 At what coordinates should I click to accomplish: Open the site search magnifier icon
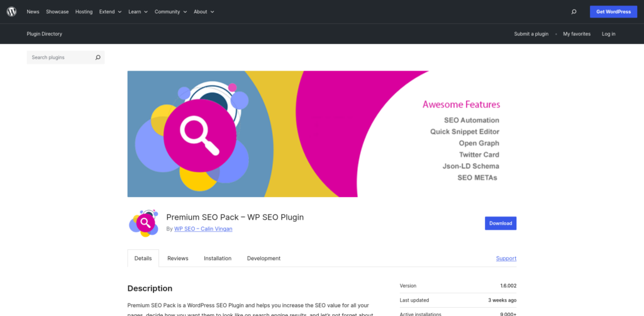click(574, 11)
